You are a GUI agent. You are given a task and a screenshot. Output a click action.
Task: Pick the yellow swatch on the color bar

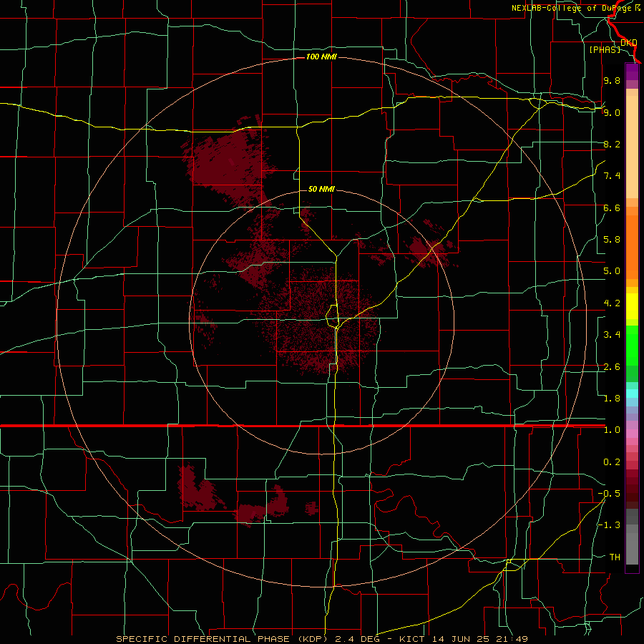[632, 306]
